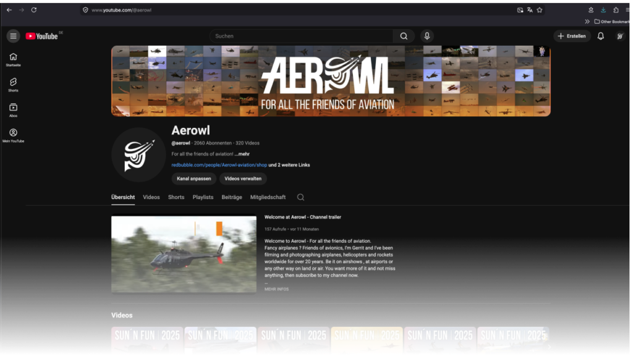
Task: Click the Aerowl channel banner image
Action: tap(331, 81)
